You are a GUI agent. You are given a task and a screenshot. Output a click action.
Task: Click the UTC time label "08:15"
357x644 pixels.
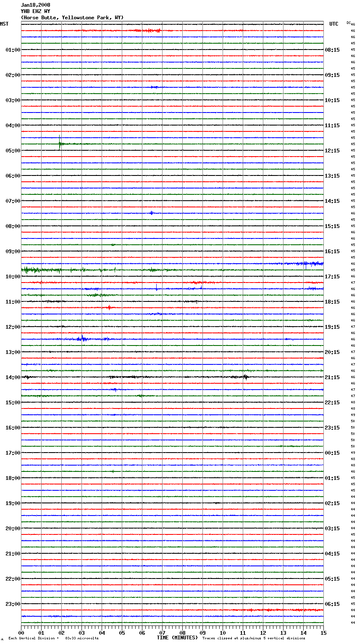(332, 50)
